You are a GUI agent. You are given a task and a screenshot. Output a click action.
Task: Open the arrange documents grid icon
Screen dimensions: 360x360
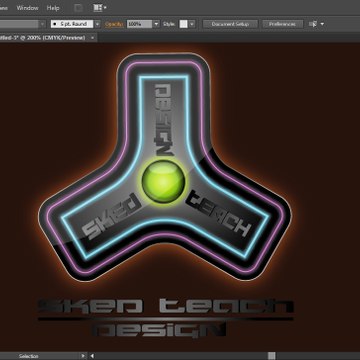pos(98,8)
